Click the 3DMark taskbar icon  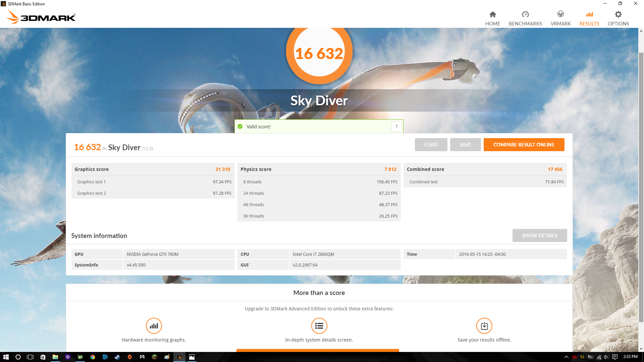[179, 357]
